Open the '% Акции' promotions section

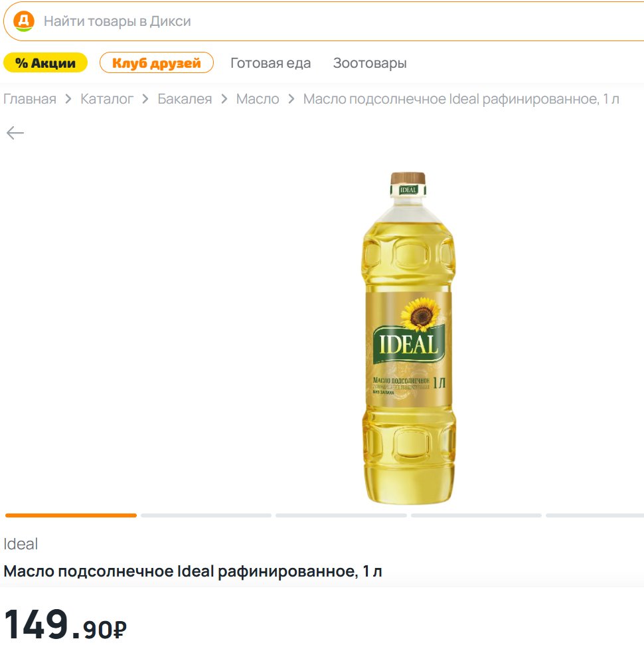45,63
